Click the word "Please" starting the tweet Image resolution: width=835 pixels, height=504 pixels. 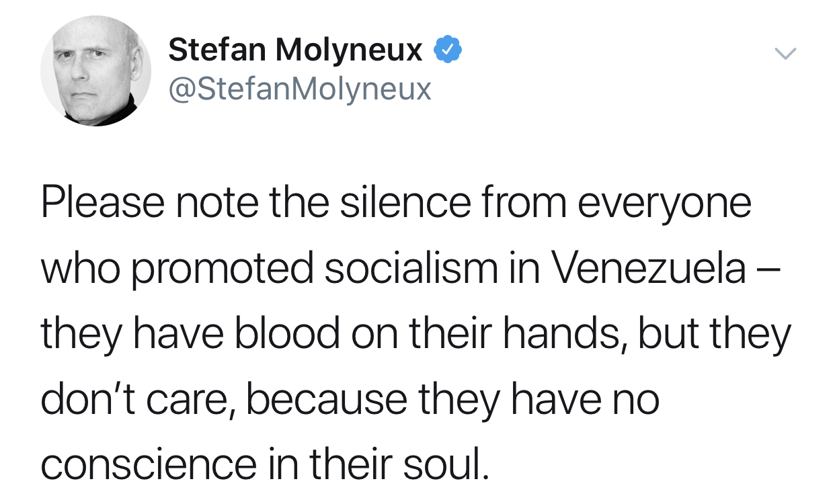tap(102, 203)
